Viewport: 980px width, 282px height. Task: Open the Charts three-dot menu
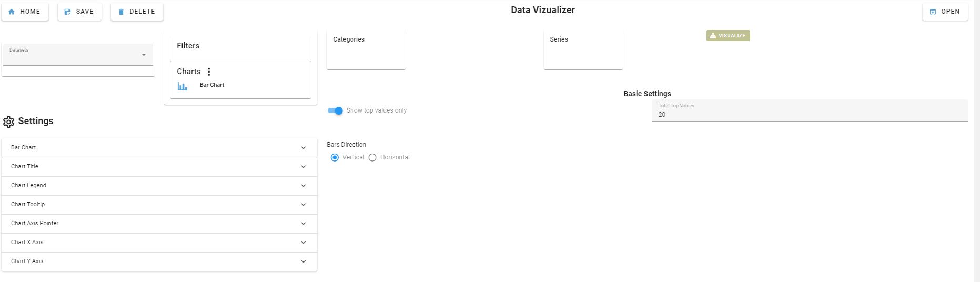[x=209, y=72]
